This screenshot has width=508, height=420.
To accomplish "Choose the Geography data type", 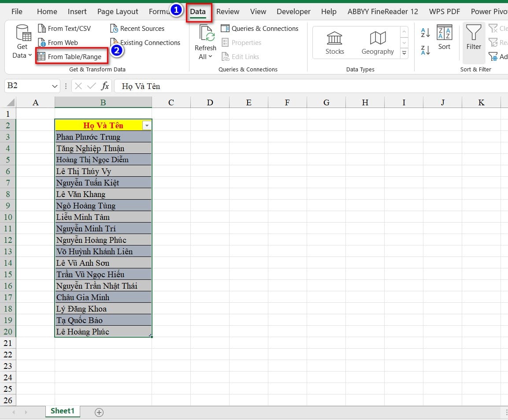I will coord(378,43).
